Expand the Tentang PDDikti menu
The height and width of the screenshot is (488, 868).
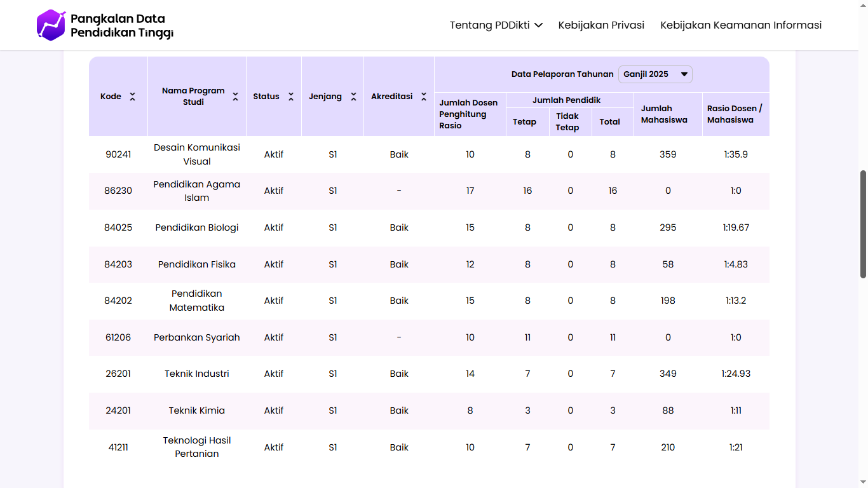pyautogui.click(x=496, y=25)
